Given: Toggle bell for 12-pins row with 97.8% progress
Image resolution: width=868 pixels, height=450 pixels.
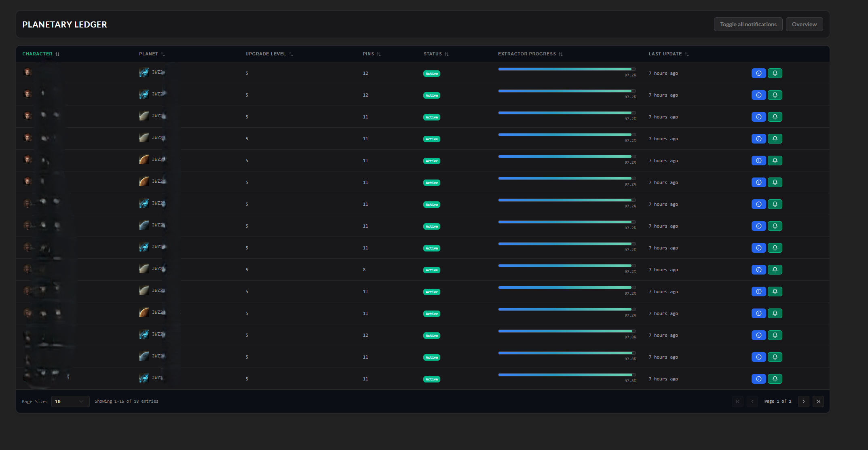Looking at the screenshot, I should click(x=775, y=335).
